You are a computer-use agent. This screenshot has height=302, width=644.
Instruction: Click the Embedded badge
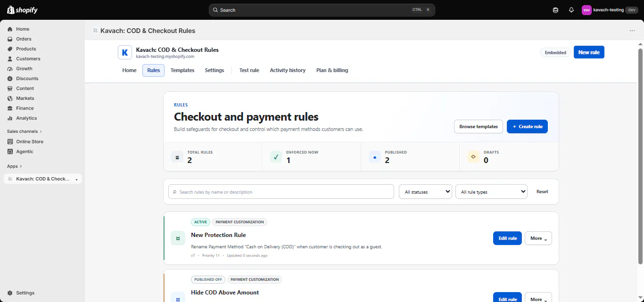555,52
